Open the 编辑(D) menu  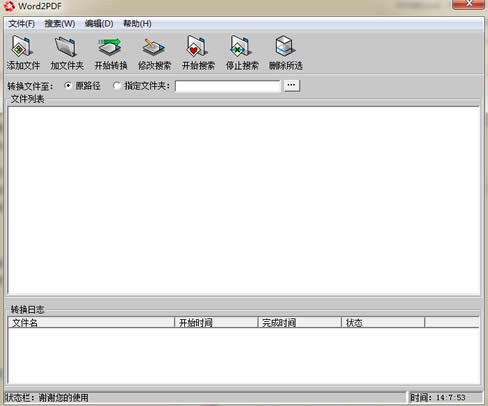99,24
